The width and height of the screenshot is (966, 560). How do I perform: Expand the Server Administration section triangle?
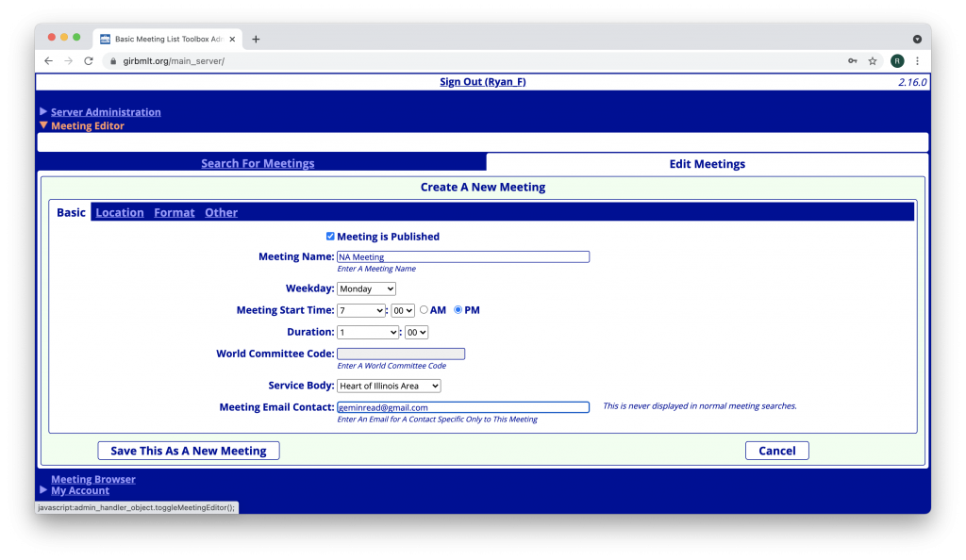click(43, 111)
